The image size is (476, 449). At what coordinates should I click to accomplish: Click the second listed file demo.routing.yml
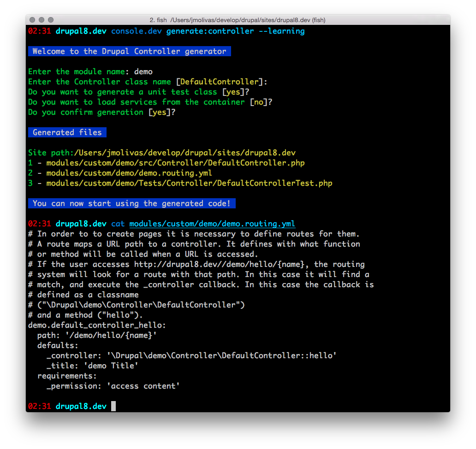(129, 173)
